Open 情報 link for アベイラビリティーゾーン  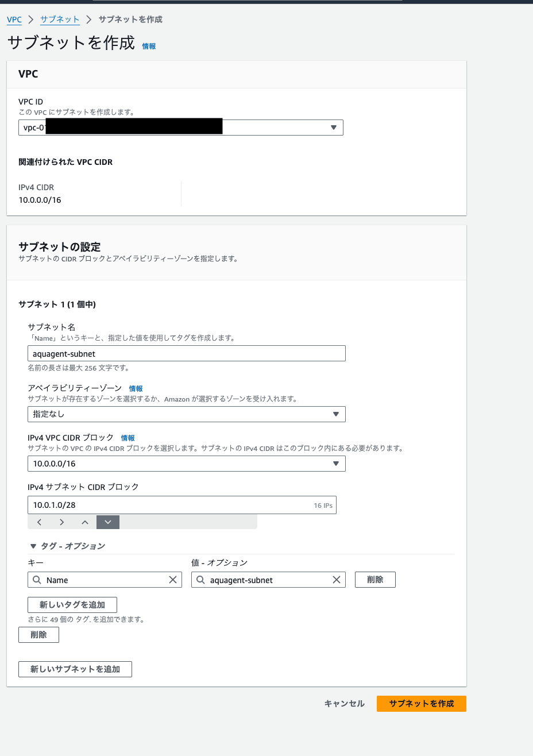(x=136, y=389)
